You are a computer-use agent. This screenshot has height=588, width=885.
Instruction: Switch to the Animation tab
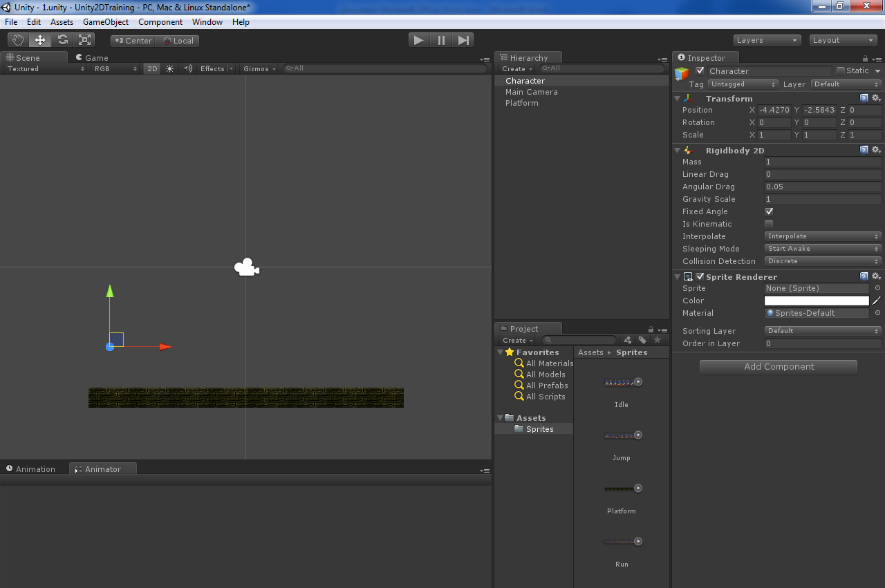point(30,469)
